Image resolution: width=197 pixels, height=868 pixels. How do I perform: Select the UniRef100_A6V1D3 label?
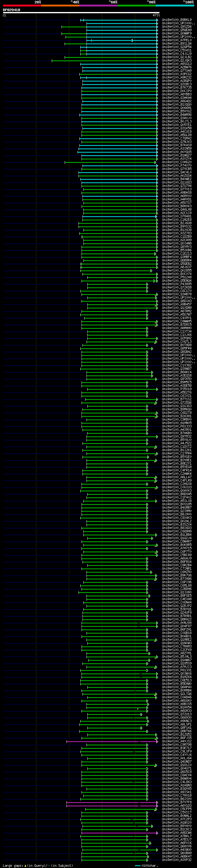176,806
